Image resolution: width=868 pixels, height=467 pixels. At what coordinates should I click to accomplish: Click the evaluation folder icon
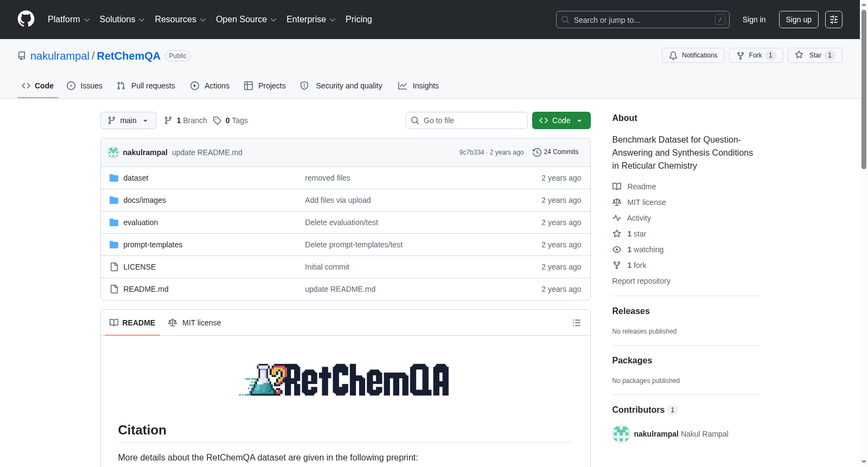click(x=114, y=222)
